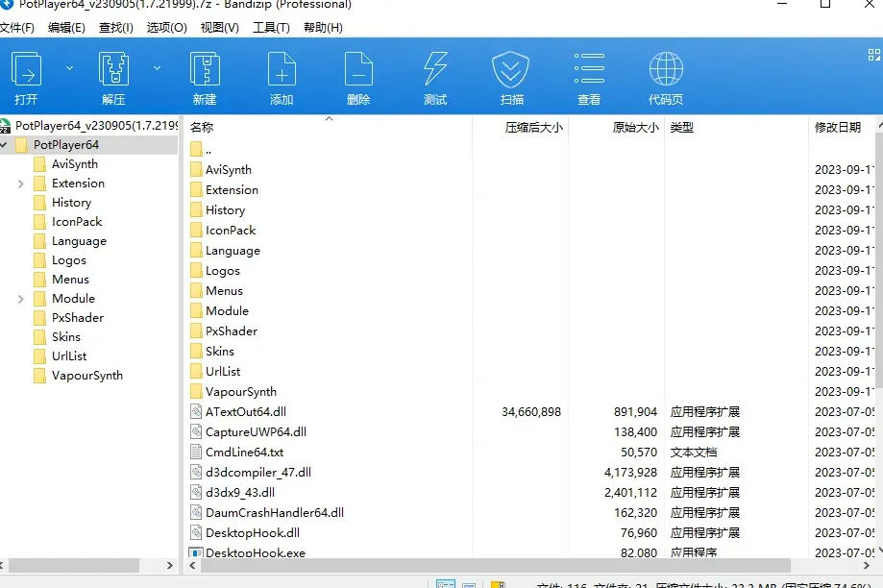Image resolution: width=883 pixels, height=588 pixels.
Task: Click the 34,660,898 compressed size cell
Action: click(531, 412)
